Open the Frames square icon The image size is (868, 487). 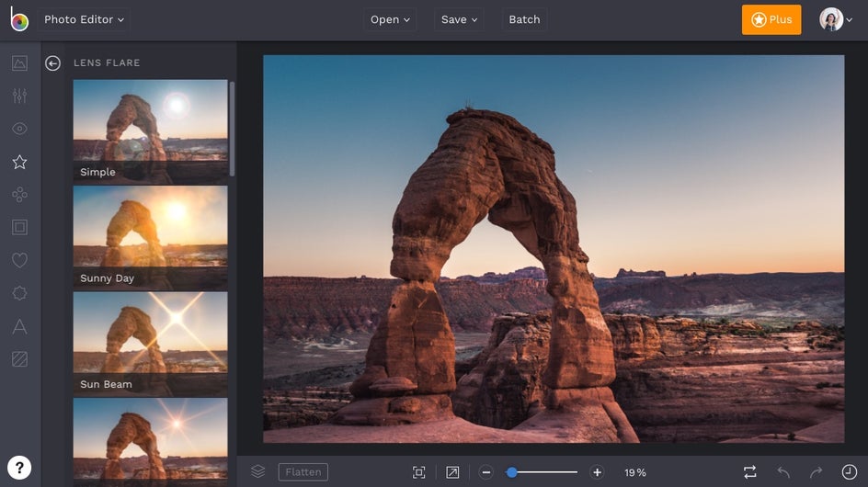tap(19, 227)
